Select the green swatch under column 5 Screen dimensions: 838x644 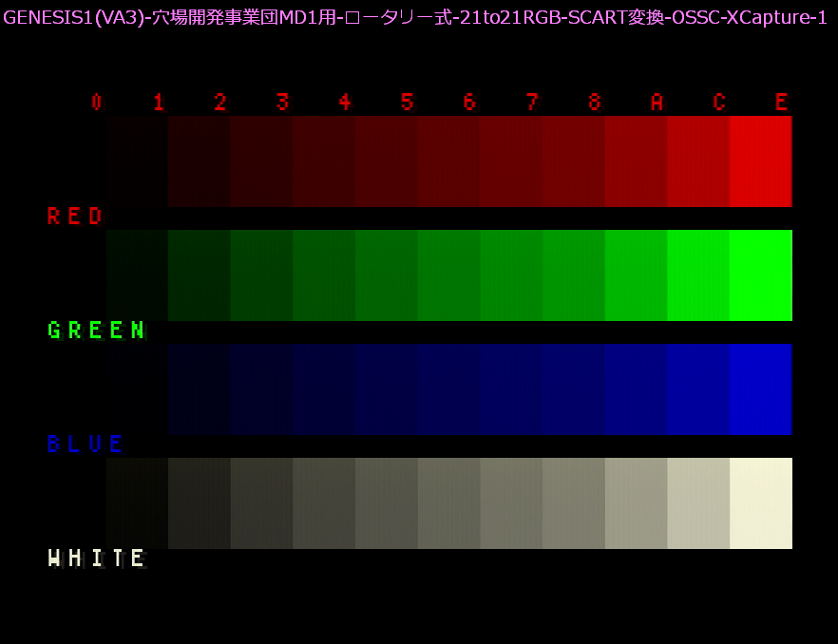click(x=387, y=275)
